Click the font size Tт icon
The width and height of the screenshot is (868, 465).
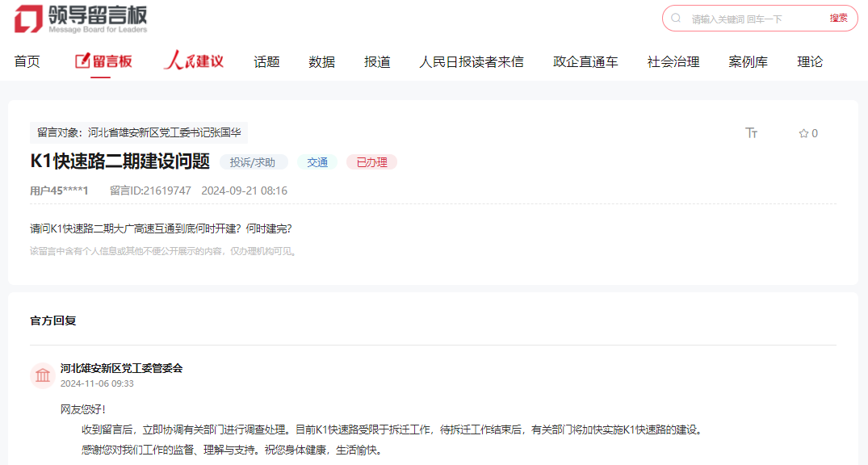coord(751,133)
